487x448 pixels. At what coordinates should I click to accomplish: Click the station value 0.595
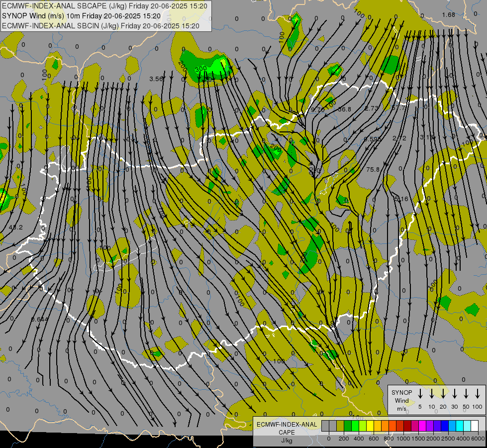pyautogui.click(x=373, y=139)
